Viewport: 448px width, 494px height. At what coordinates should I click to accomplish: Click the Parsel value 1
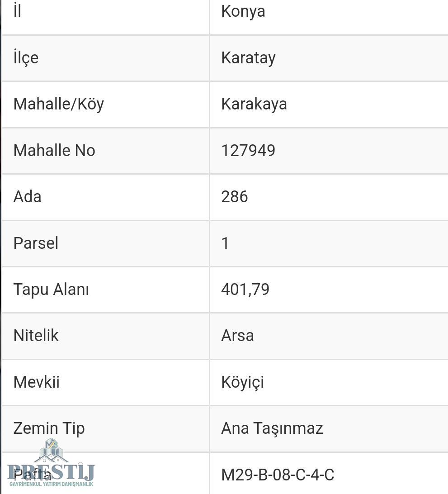click(225, 243)
